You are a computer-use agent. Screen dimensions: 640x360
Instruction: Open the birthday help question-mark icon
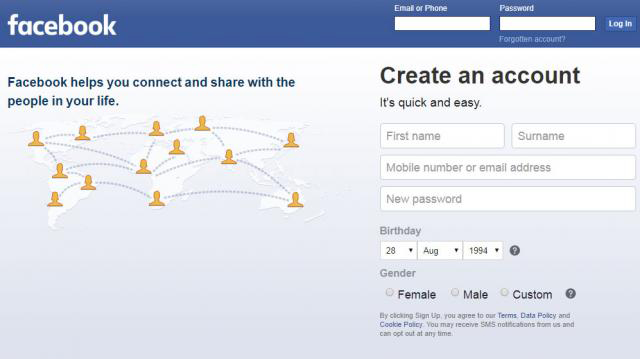pyautogui.click(x=515, y=251)
